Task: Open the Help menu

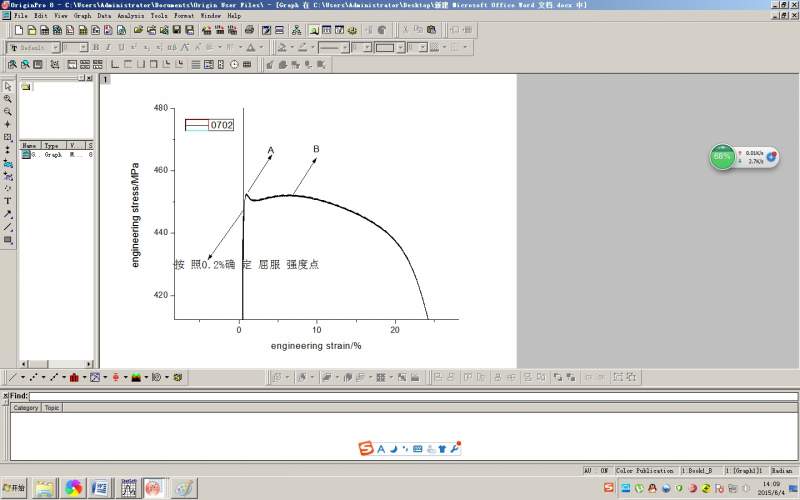Action: coord(234,16)
